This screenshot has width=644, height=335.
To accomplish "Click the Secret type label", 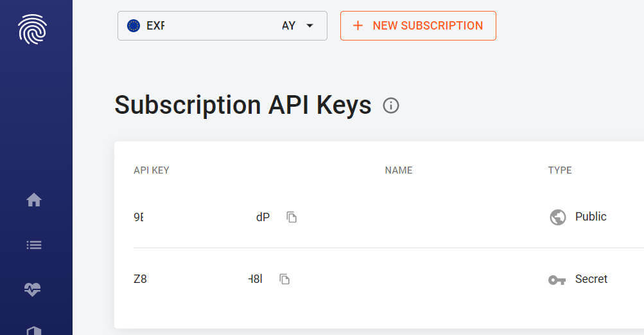I will click(x=591, y=279).
